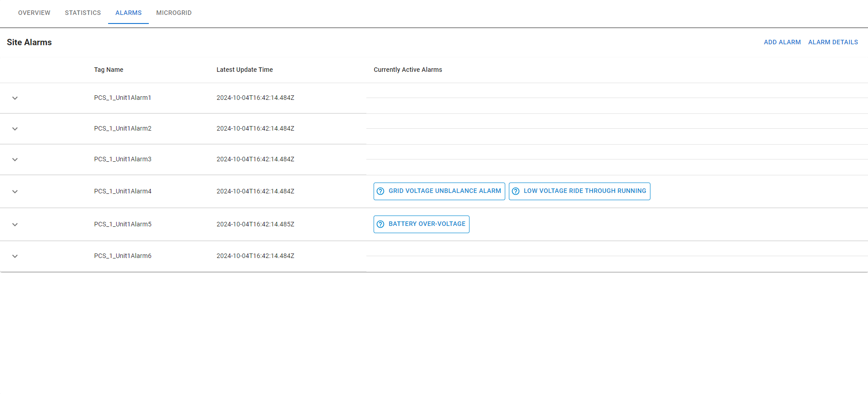Screen dimensions: 868x394
Task: Switch to the Overview tab
Action: point(34,13)
